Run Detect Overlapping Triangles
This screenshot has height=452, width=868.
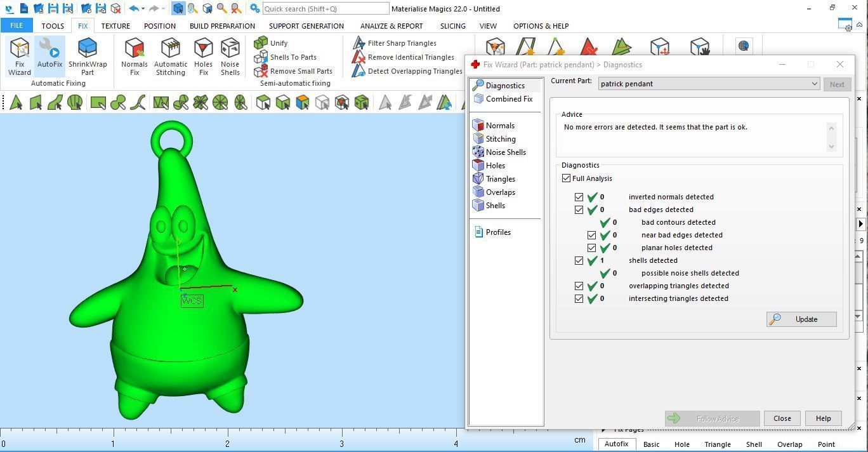click(407, 71)
